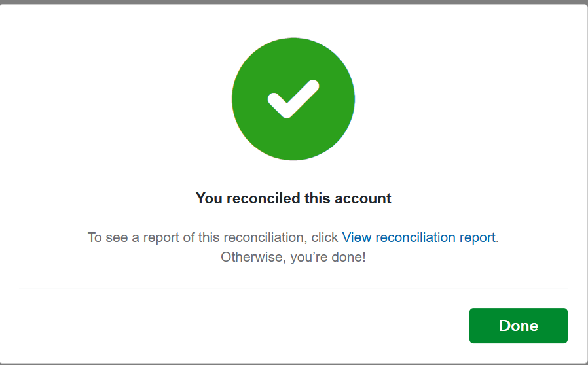Image resolution: width=588 pixels, height=365 pixels.
Task: Click the word "click" before the link
Action: (324, 237)
